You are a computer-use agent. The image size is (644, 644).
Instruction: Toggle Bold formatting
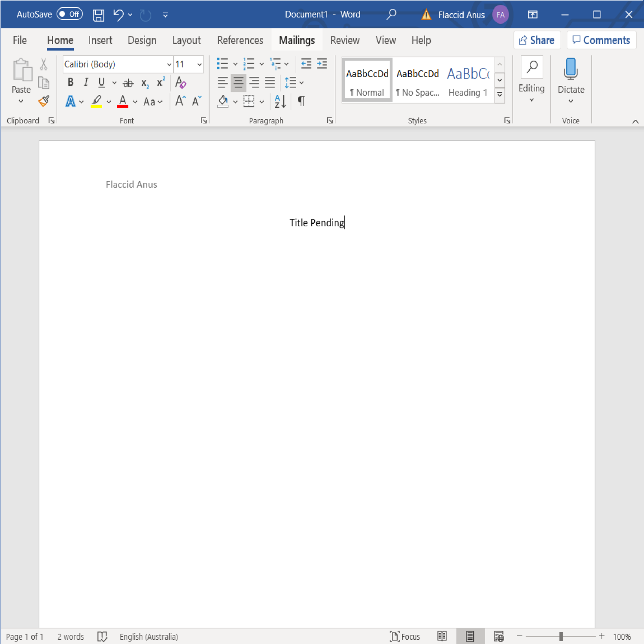[70, 82]
